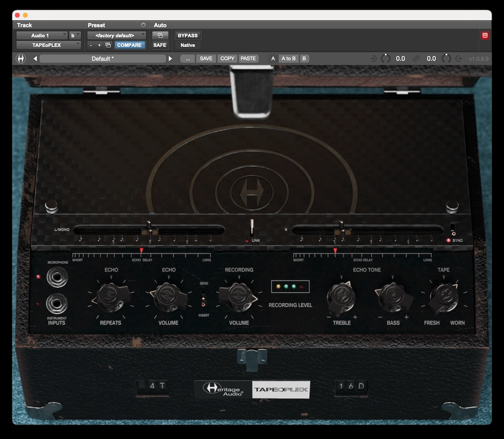Click the SAVE preset button
The height and width of the screenshot is (439, 504).
206,58
